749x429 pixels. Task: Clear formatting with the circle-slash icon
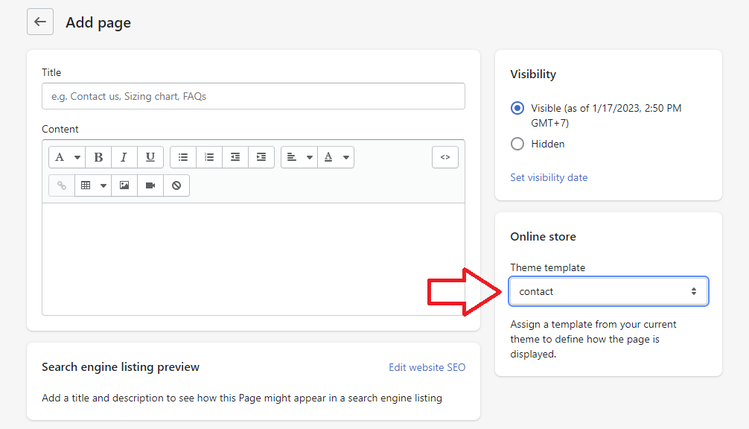click(x=176, y=185)
